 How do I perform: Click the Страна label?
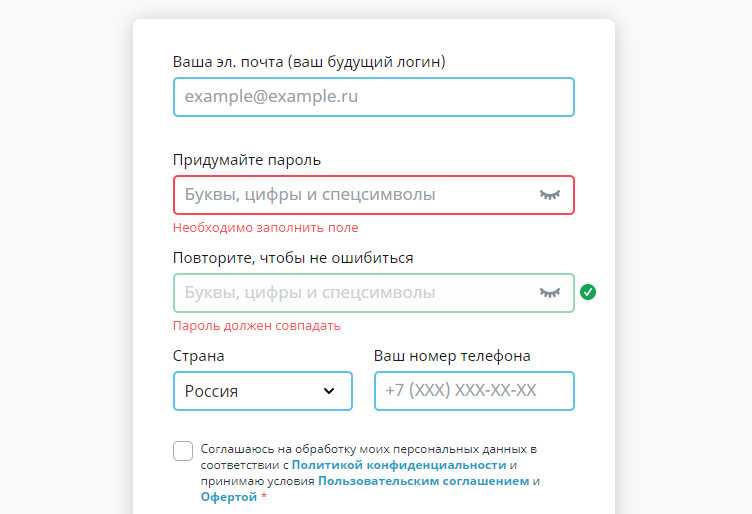199,356
